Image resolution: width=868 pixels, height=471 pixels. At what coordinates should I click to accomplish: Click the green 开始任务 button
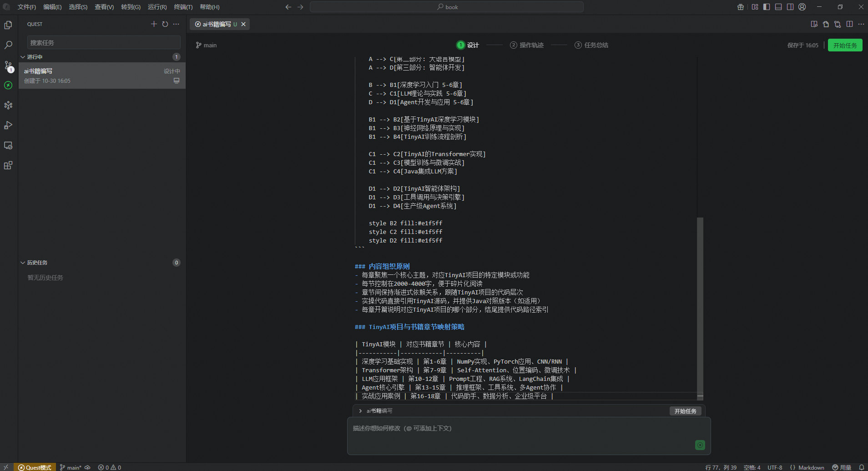[x=845, y=45]
